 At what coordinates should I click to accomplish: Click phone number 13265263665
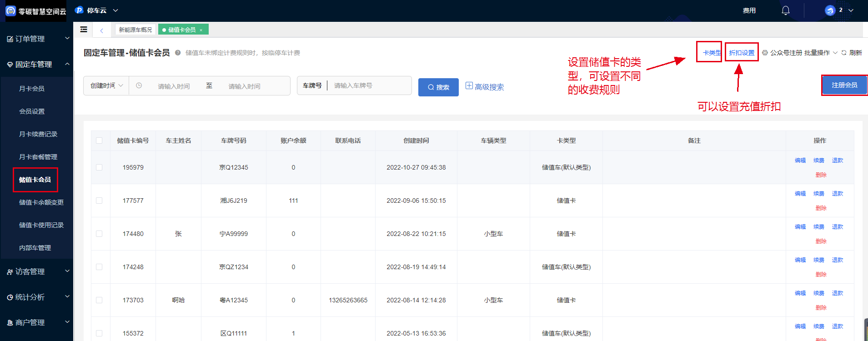(348, 300)
